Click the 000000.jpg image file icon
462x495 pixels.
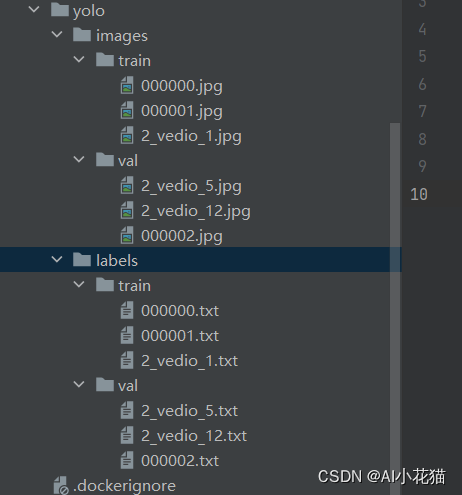127,85
